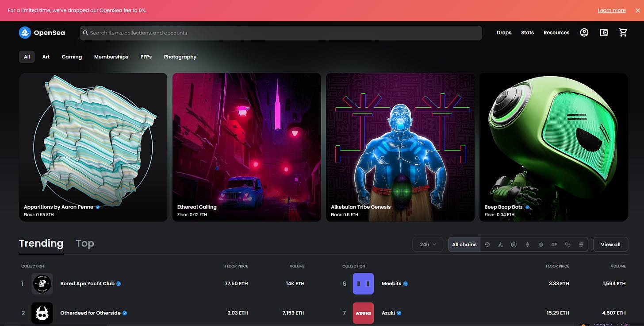Switch to the Trending tab
The width and height of the screenshot is (644, 326).
[x=41, y=243]
